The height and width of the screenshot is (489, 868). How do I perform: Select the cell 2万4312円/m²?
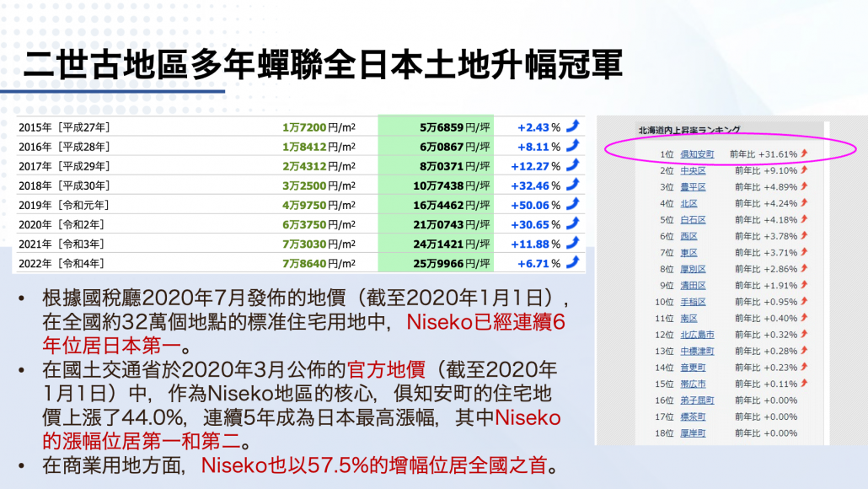coord(319,166)
